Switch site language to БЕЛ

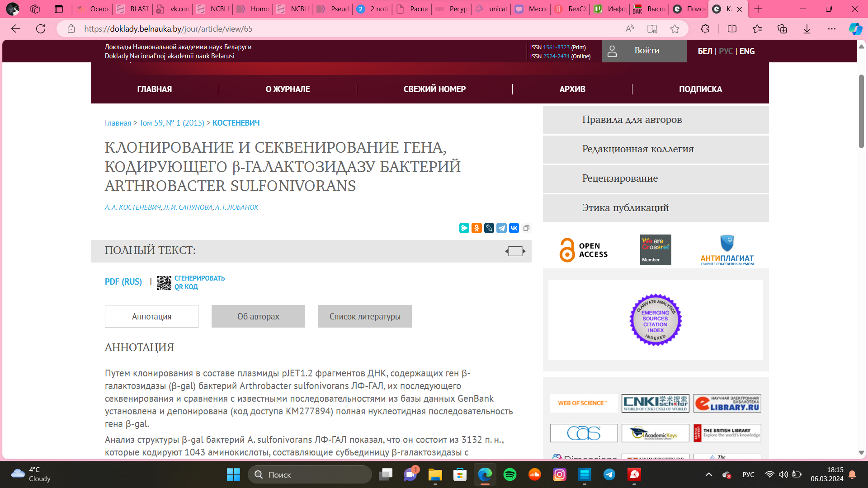click(x=704, y=51)
